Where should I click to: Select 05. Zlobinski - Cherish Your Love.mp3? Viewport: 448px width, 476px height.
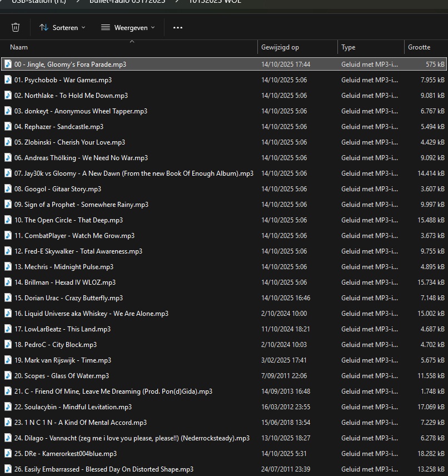[69, 142]
